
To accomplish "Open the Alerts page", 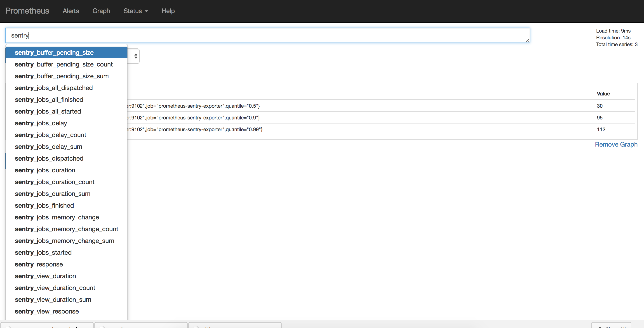I will (x=71, y=11).
